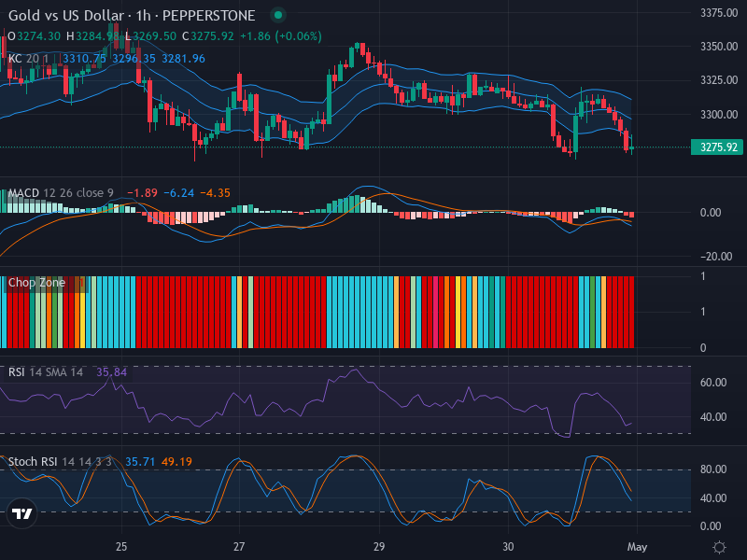Click the Stoch RSI D value 49.19
Viewport: 747px width, 560px height.
(176, 461)
